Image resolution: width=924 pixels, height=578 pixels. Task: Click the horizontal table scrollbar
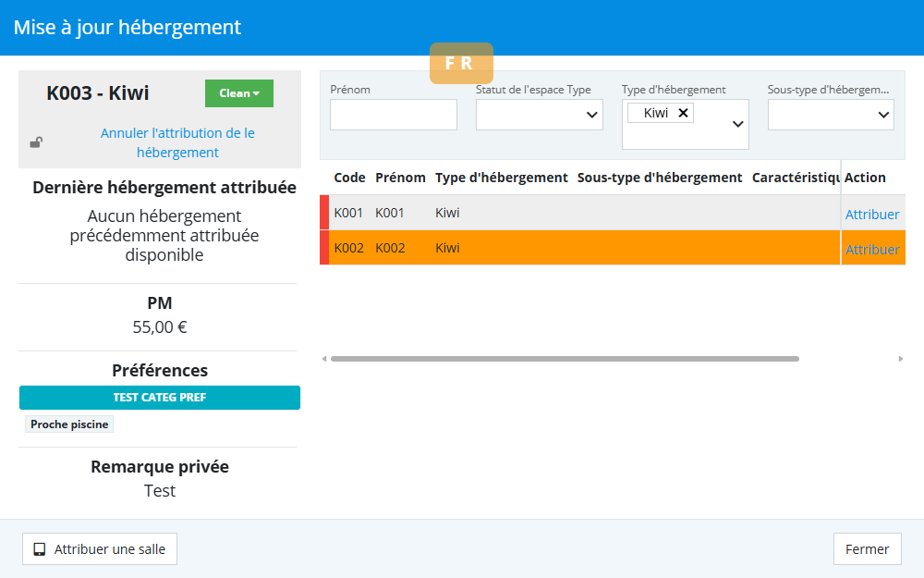pyautogui.click(x=564, y=359)
